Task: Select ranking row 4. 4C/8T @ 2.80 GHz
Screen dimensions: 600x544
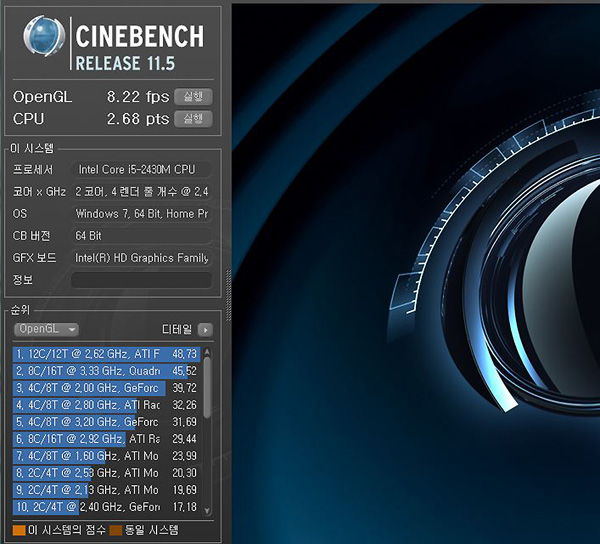Action: pos(106,405)
